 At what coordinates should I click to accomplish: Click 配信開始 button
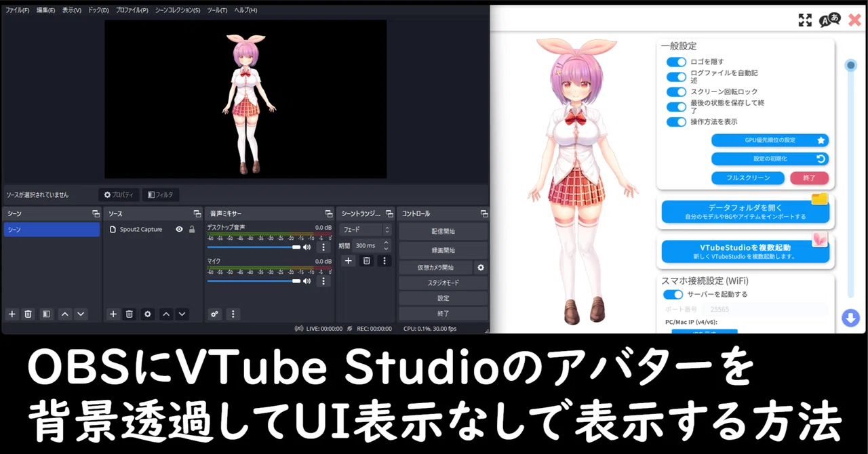[443, 231]
